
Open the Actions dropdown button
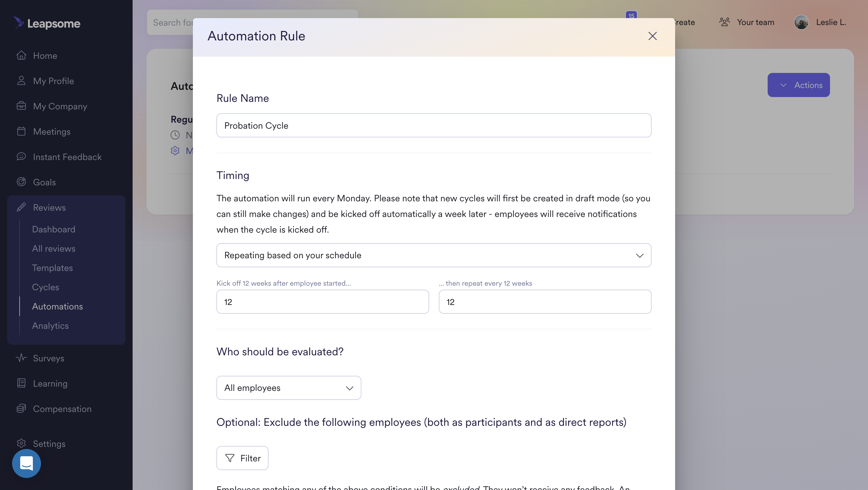799,85
